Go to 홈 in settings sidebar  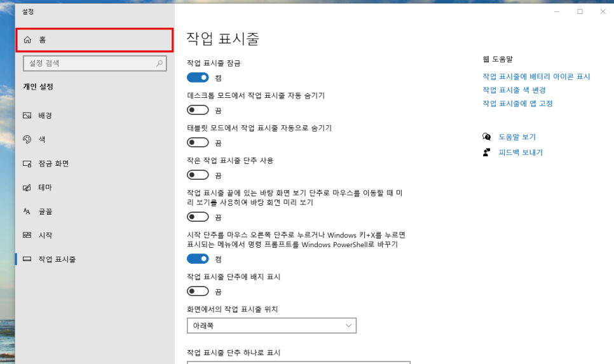click(94, 39)
